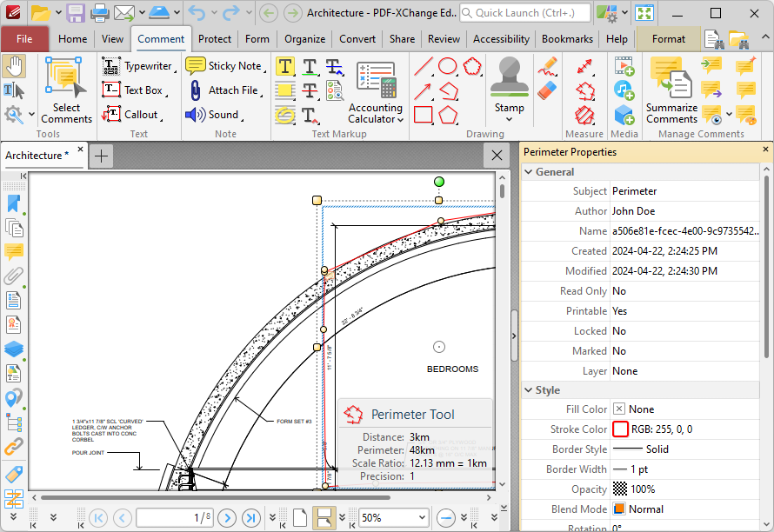The width and height of the screenshot is (774, 532).
Task: Toggle the Marked property value
Action: 685,351
